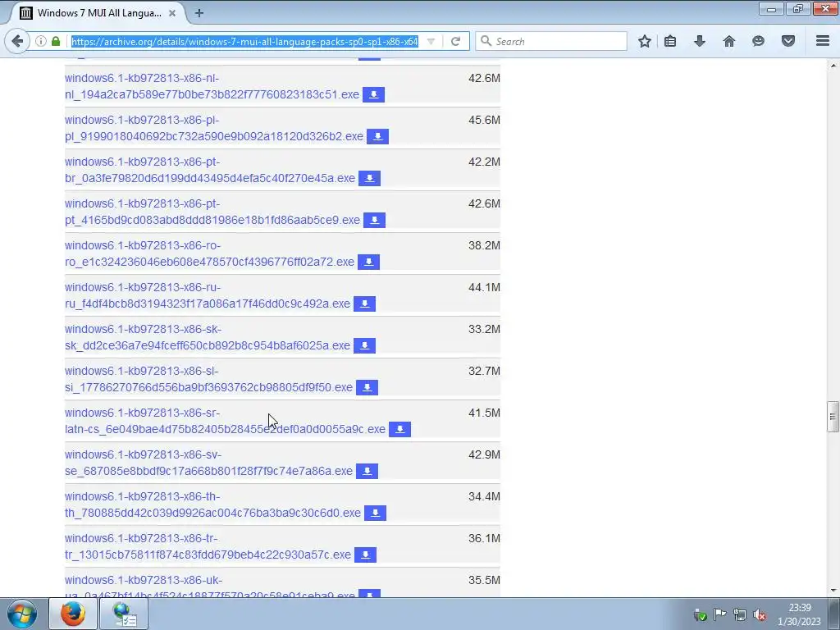Viewport: 840px width, 630px height.
Task: Click the green padlock security icon
Action: click(x=56, y=41)
